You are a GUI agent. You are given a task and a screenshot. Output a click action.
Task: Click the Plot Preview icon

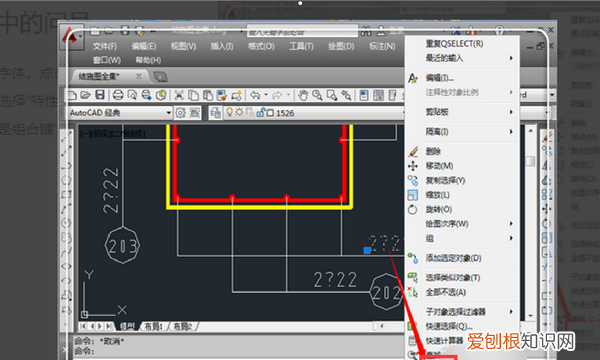(x=132, y=95)
